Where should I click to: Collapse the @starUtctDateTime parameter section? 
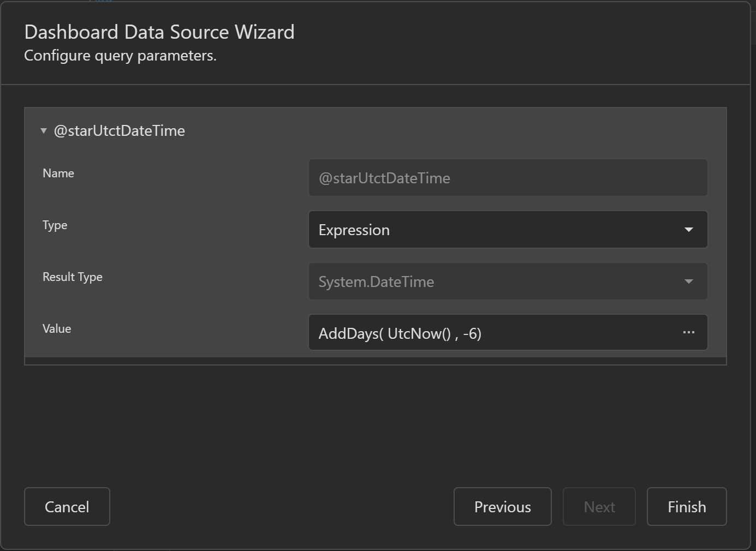click(x=44, y=131)
